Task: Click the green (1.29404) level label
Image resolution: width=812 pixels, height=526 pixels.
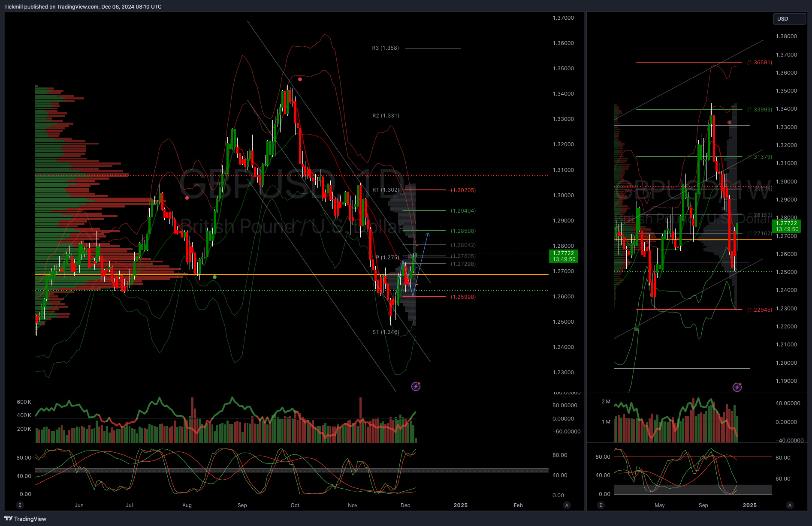Action: coord(463,211)
